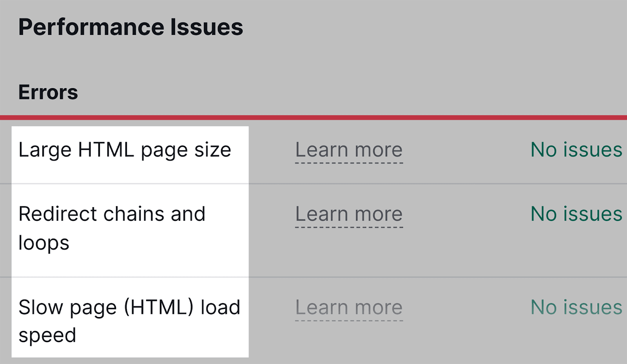627x364 pixels.
Task: Click No issues status for Redirect chains
Action: tap(576, 214)
